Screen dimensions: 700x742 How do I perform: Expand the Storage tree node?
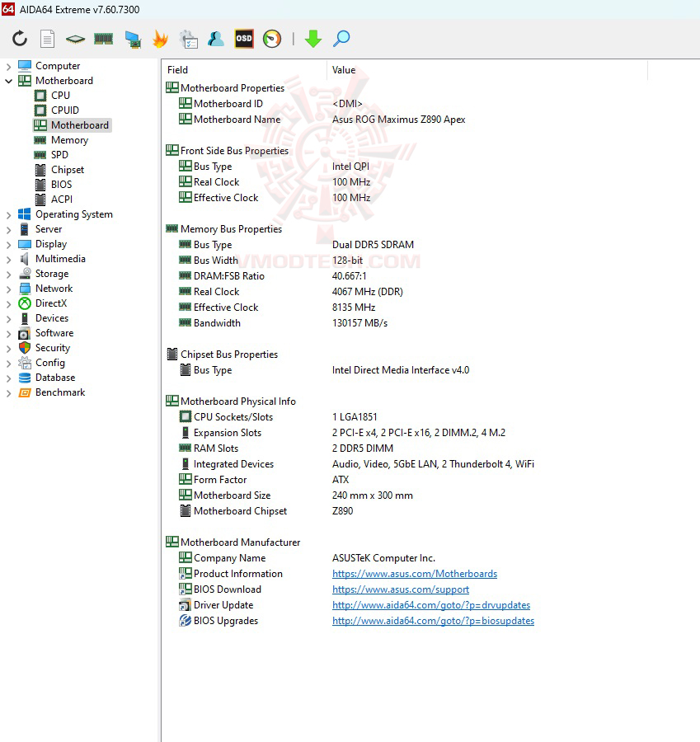pos(8,274)
